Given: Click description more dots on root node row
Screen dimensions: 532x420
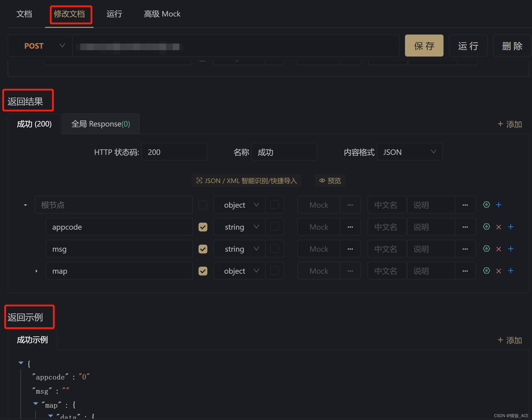Looking at the screenshot, I should click(465, 205).
